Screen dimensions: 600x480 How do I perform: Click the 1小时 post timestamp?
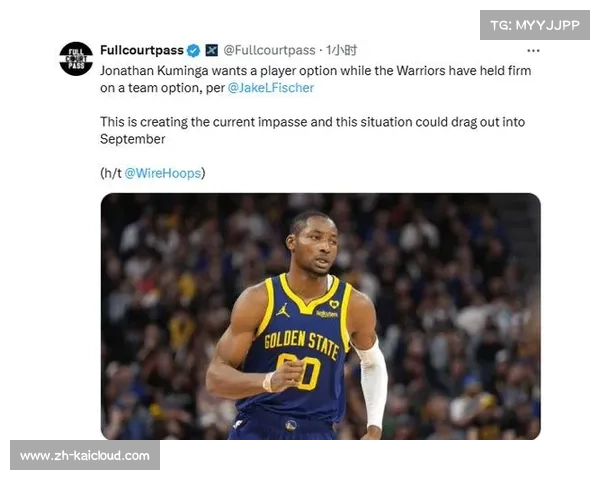coord(341,50)
